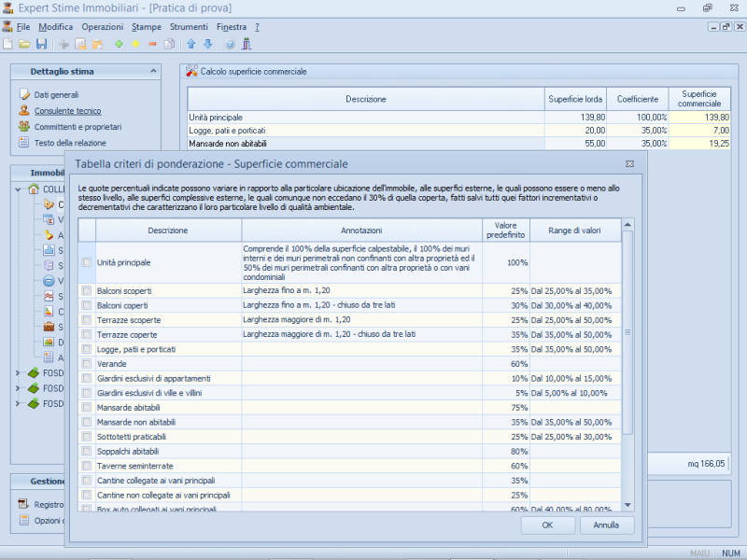Click the Range di valori column header
747x560 pixels.
(x=575, y=231)
